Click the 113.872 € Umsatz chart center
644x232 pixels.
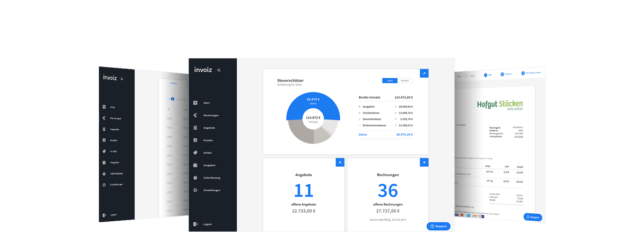pos(313,119)
